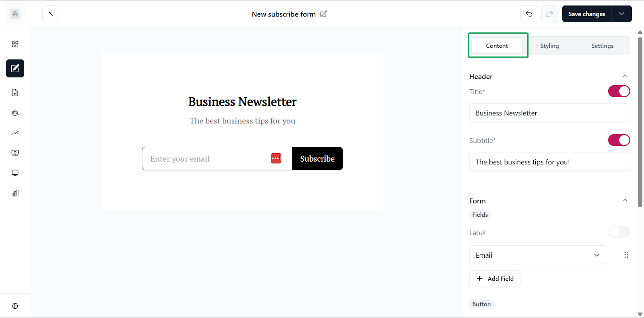Open Save changes dropdown arrow
The image size is (644, 318).
click(x=621, y=14)
